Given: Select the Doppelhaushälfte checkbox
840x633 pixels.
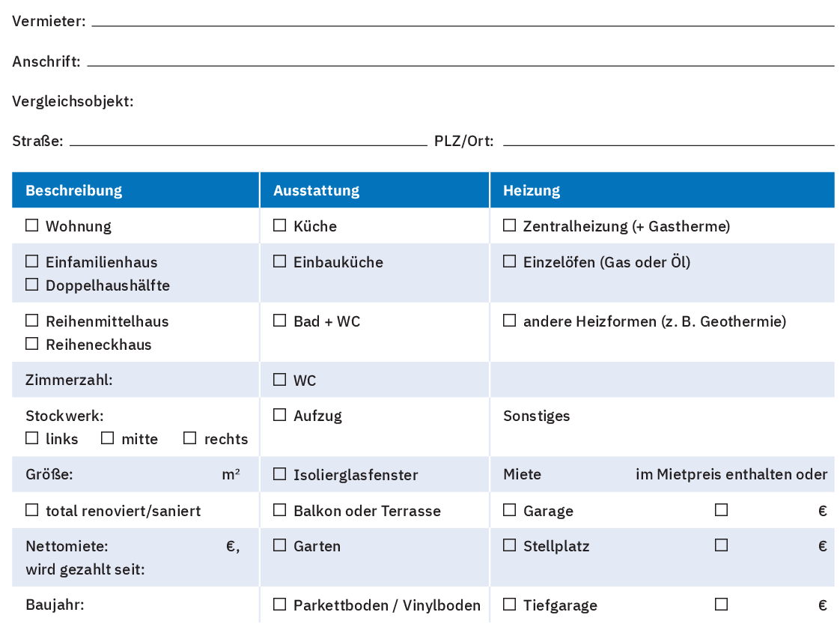Looking at the screenshot, I should pyautogui.click(x=31, y=285).
